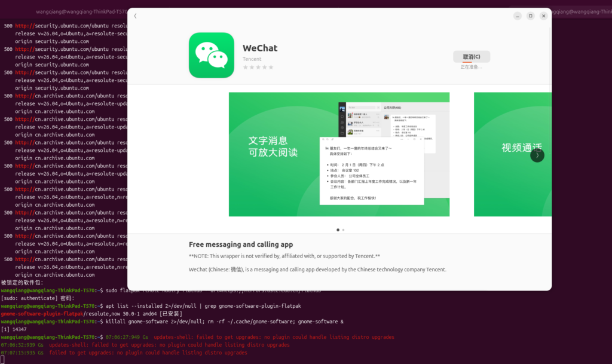
Task: Click the Tencent developer name
Action: (x=252, y=59)
